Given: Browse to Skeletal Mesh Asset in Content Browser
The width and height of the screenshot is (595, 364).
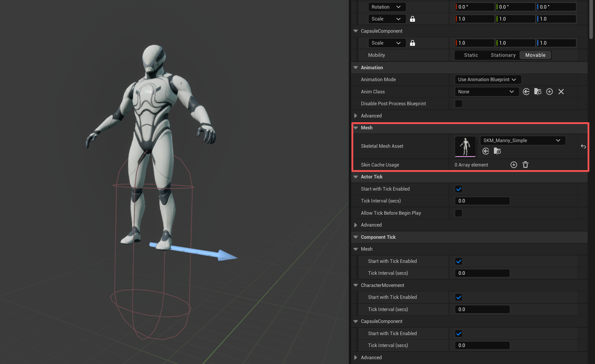Looking at the screenshot, I should (497, 151).
